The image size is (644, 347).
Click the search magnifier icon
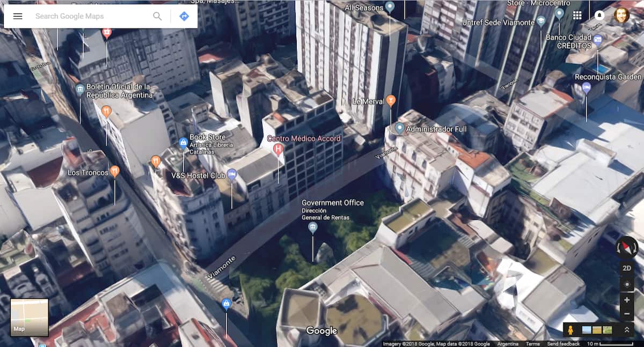pos(157,16)
